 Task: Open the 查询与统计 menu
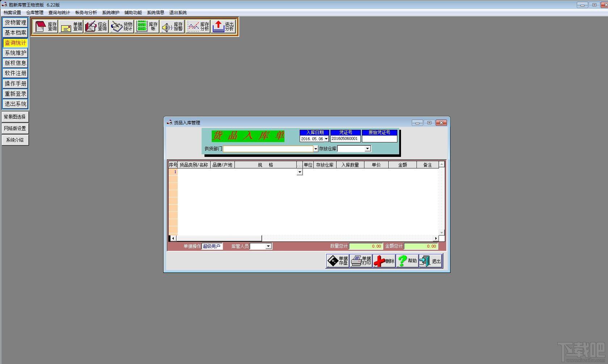tap(59, 13)
